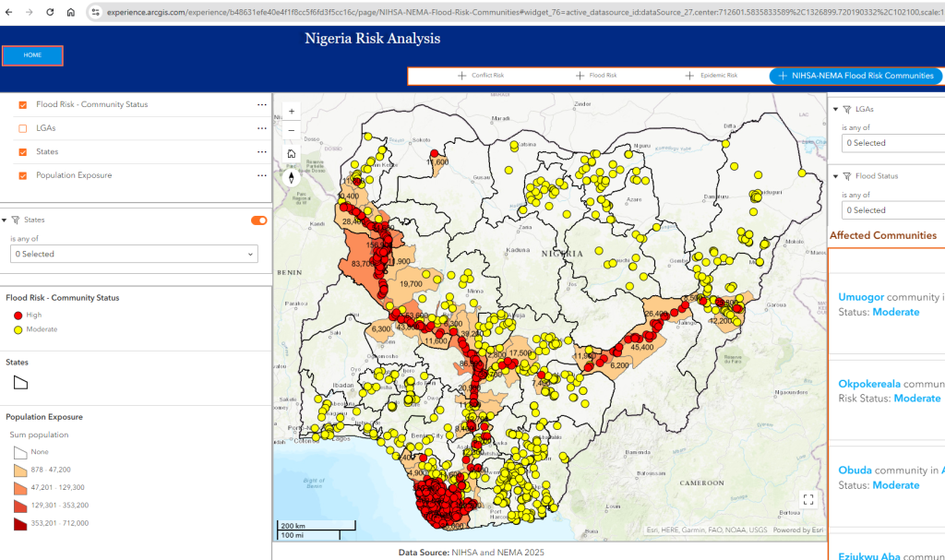Open options menu for LGAs layer
The width and height of the screenshot is (945, 560).
(262, 128)
